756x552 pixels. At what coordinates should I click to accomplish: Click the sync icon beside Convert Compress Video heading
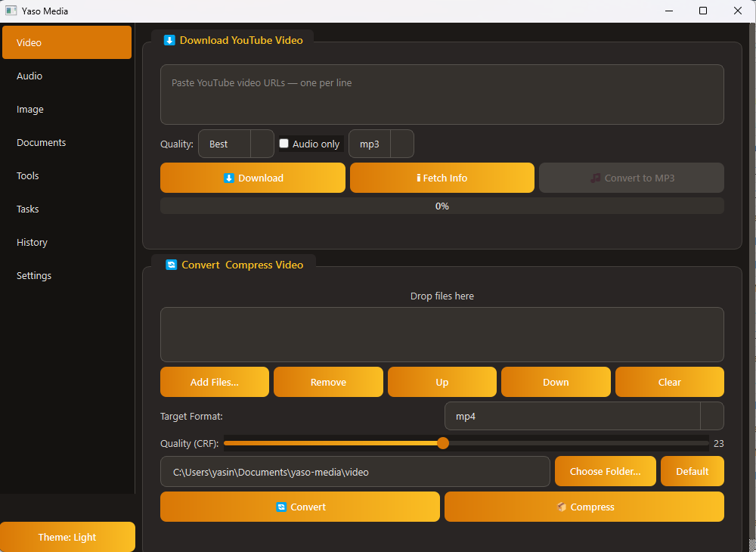(171, 265)
